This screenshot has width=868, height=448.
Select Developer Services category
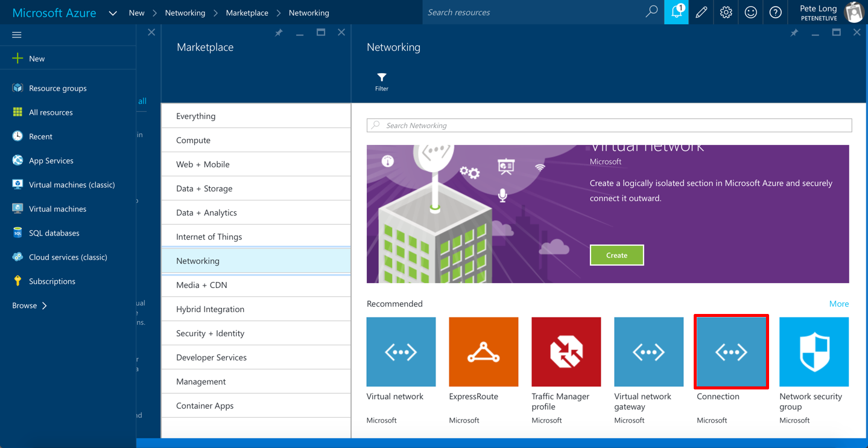[256, 357]
